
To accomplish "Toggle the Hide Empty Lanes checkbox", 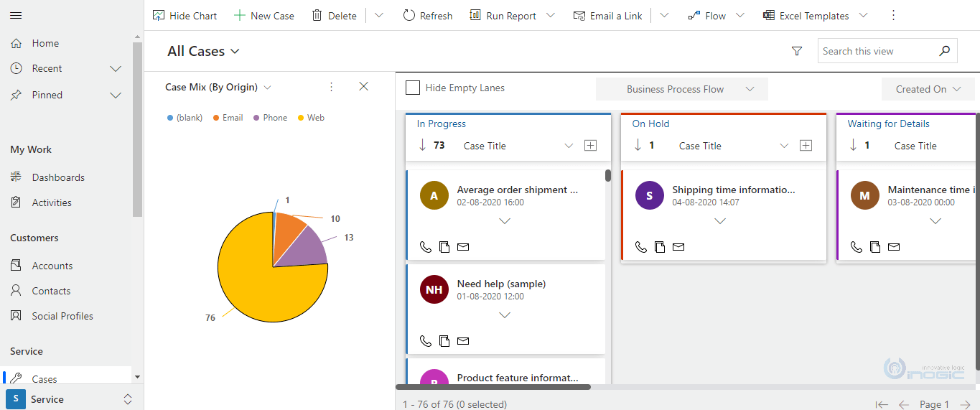I will 413,88.
